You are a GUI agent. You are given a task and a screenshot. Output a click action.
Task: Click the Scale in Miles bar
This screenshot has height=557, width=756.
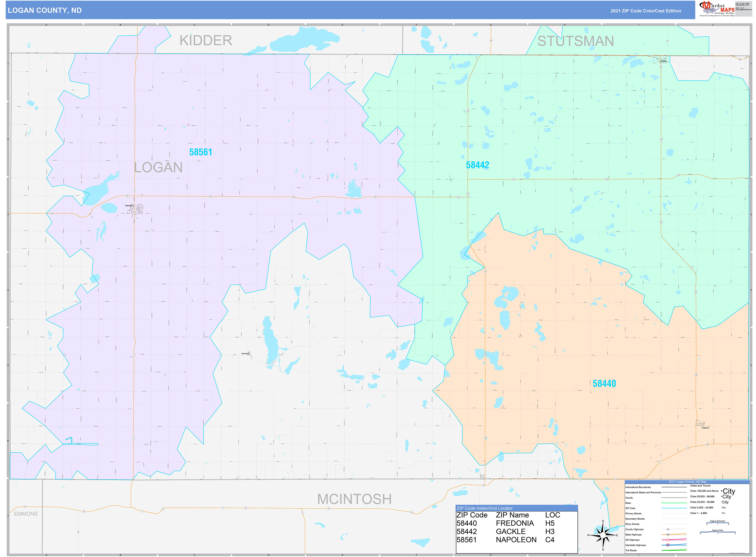pos(718,532)
